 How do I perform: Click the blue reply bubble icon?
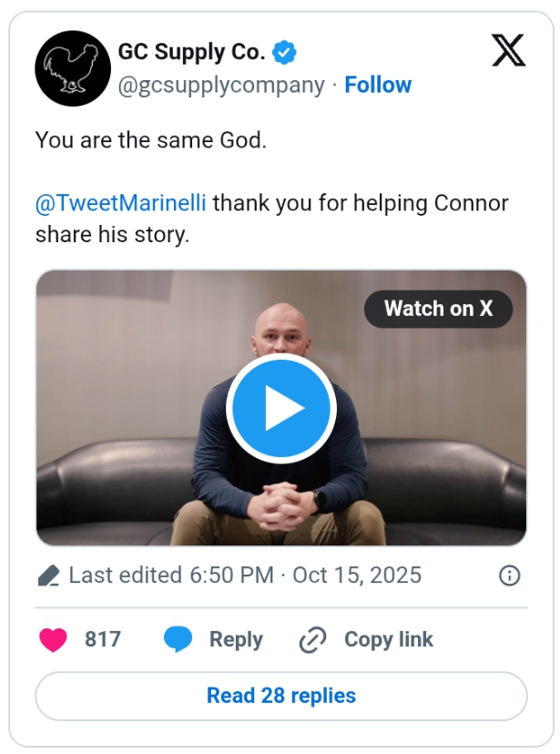tap(178, 640)
